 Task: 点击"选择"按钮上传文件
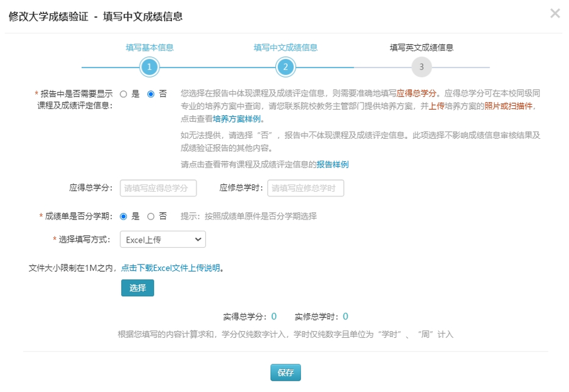pos(137,288)
